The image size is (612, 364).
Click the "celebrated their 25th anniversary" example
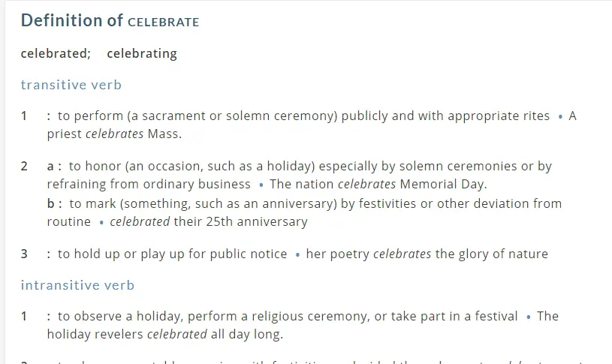(209, 221)
